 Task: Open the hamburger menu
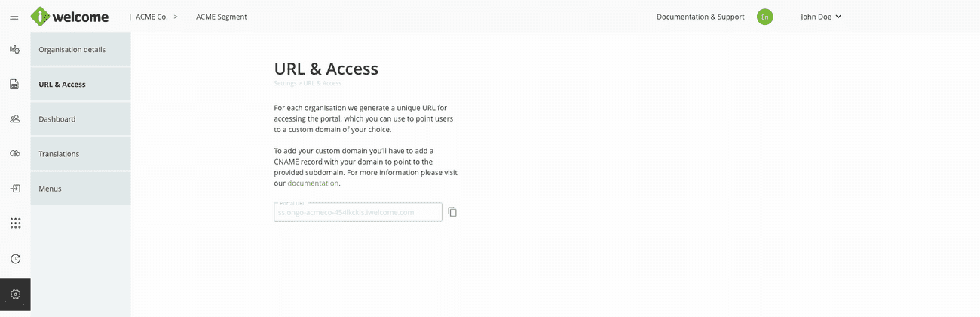click(14, 17)
